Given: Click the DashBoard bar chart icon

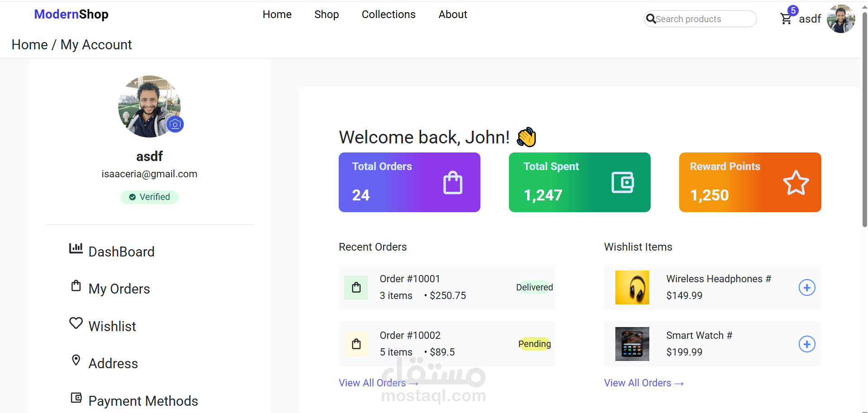Looking at the screenshot, I should 76,248.
